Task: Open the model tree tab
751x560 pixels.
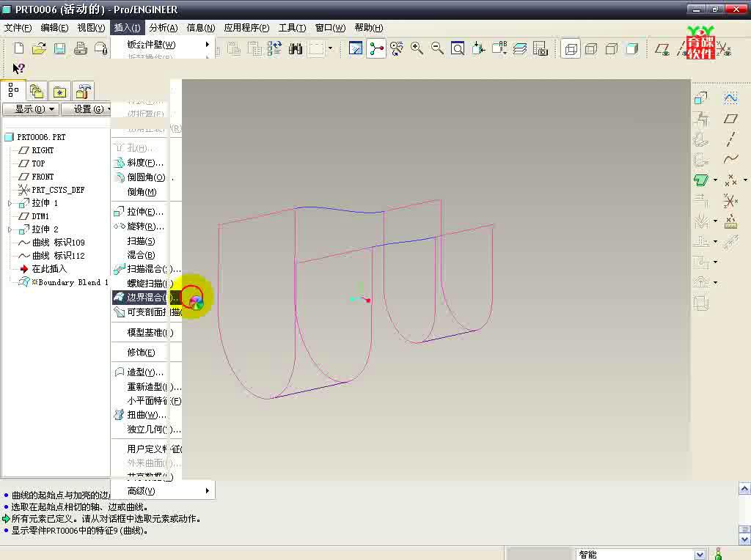Action: click(x=13, y=90)
